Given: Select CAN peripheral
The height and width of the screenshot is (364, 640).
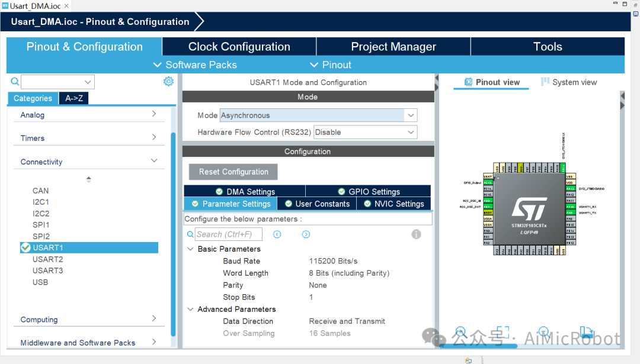Looking at the screenshot, I should click(40, 191).
